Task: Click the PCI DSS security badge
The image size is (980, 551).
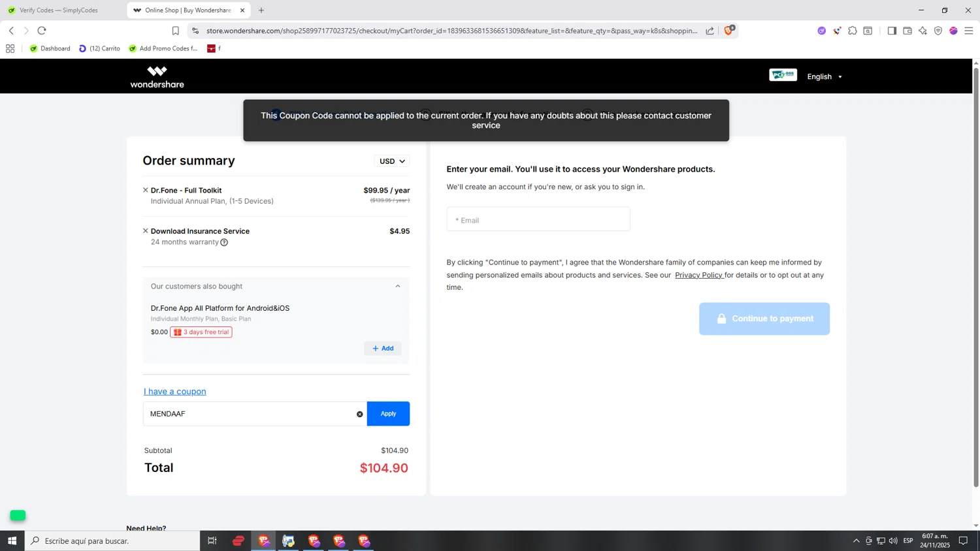Action: (x=783, y=75)
